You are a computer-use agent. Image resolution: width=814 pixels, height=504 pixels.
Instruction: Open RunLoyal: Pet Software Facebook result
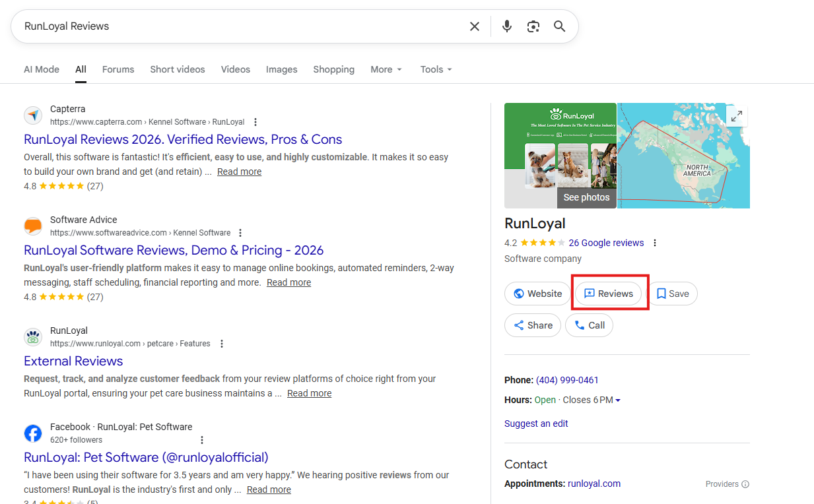point(146,457)
